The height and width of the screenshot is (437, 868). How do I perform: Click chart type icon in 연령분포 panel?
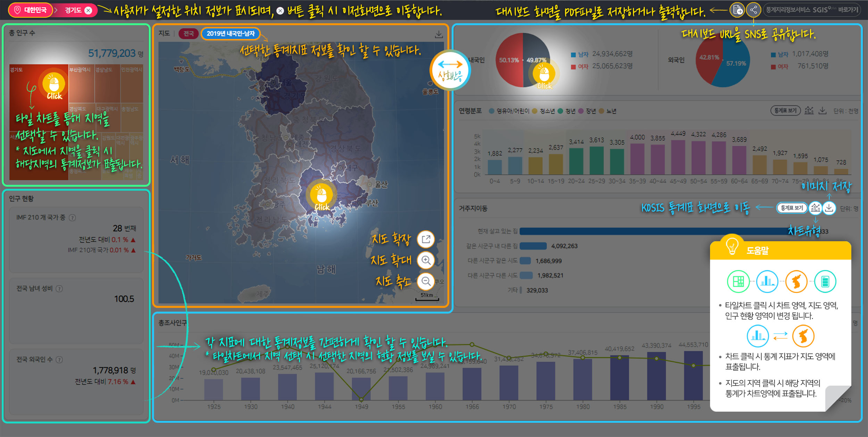pyautogui.click(x=809, y=111)
